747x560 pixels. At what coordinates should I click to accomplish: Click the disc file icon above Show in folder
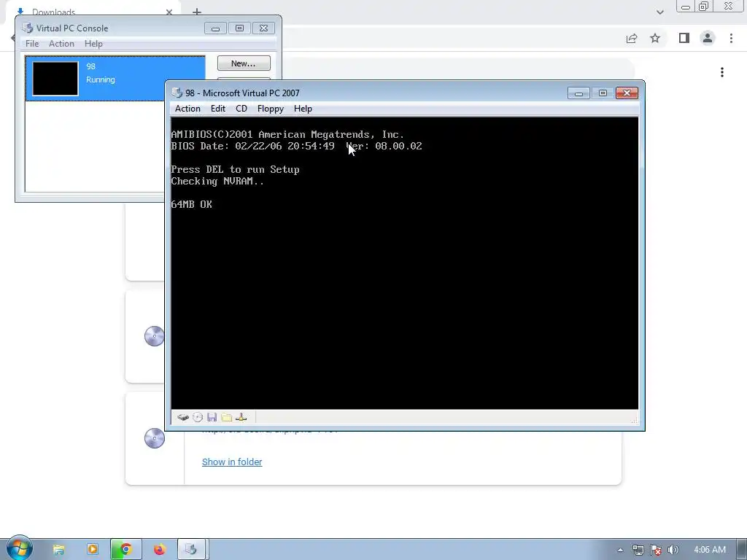click(155, 438)
